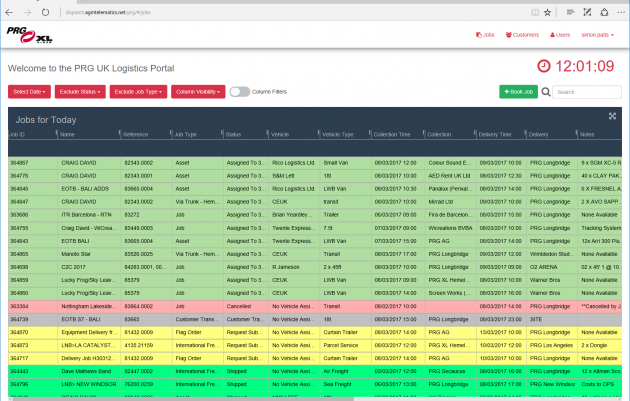Click the search magnifier icon
The width and height of the screenshot is (630, 401).
546,92
